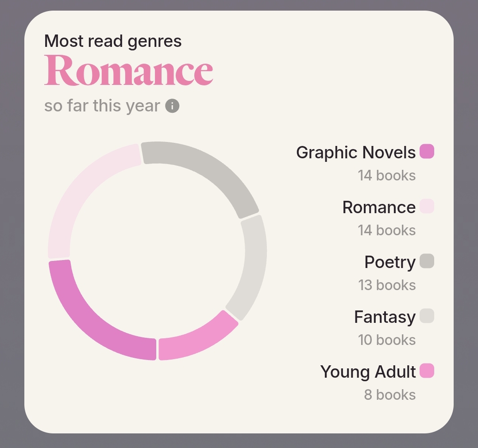Click the info icon beside 'so far this year'

[x=172, y=106]
